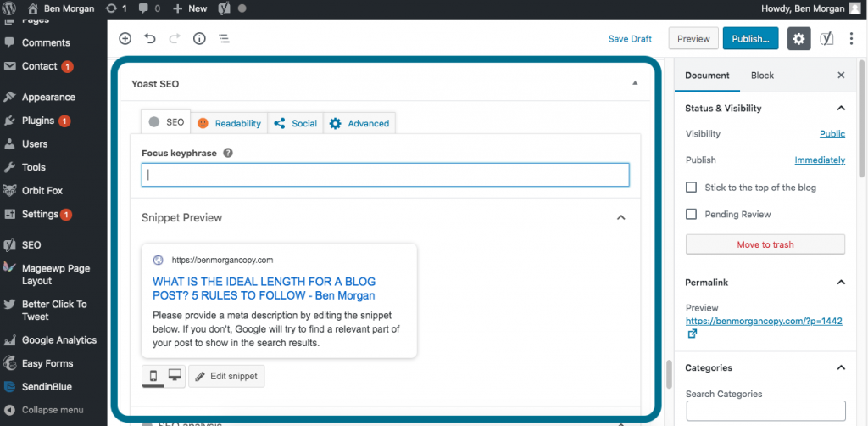Collapse the Snippet Preview section
Image resolution: width=868 pixels, height=426 pixels.
(x=621, y=217)
